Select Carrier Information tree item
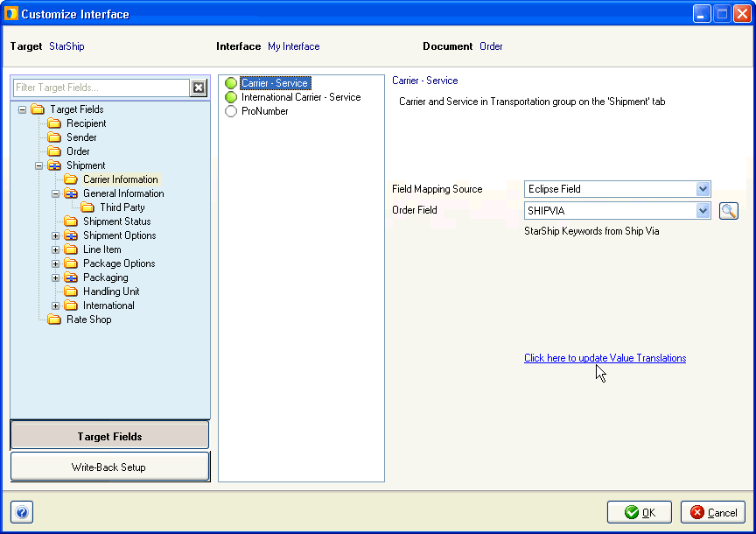The image size is (756, 534). pyautogui.click(x=121, y=179)
